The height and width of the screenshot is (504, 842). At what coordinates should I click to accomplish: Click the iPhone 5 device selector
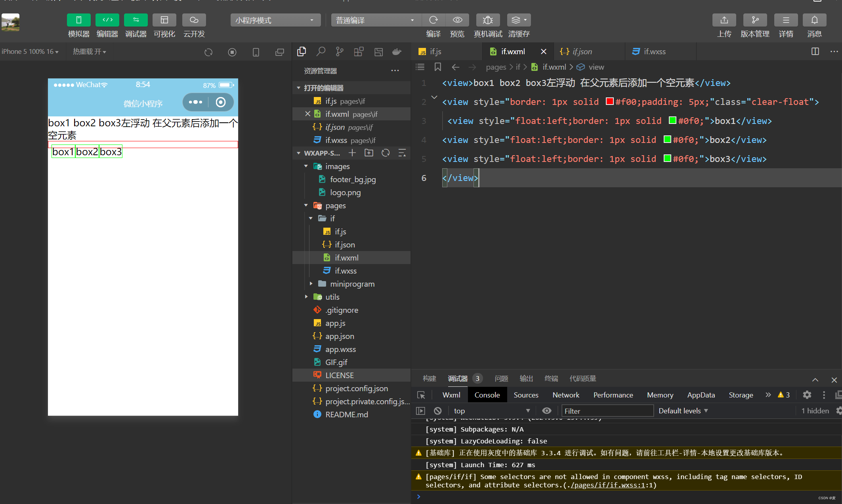point(30,51)
